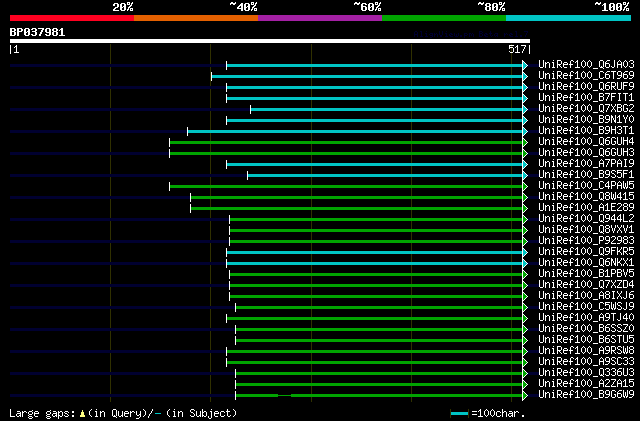Click UniRef100_A9SC33 label
Screen dimensions: 640x421
click(x=586, y=362)
